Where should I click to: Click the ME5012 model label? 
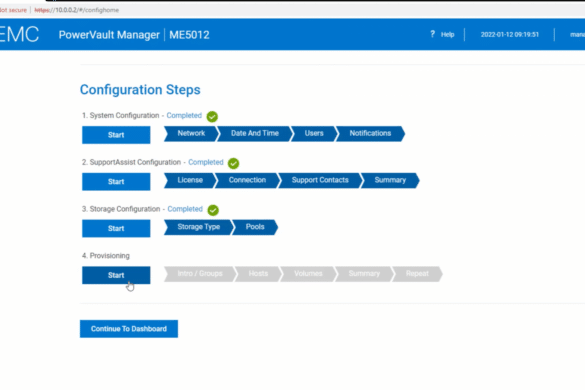pos(189,35)
